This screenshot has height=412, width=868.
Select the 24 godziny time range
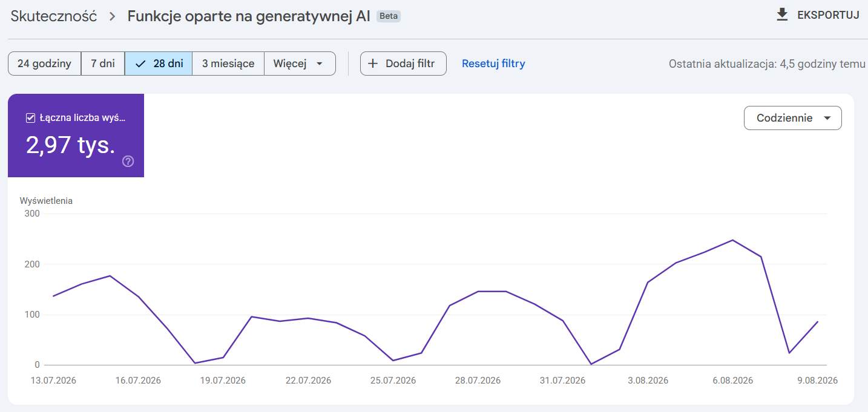click(x=44, y=64)
